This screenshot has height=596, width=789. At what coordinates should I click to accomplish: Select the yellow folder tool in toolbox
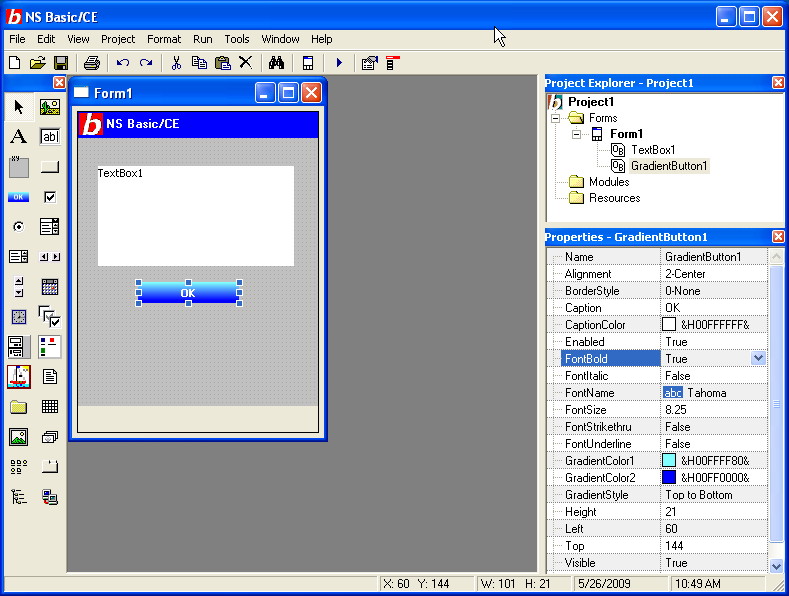pyautogui.click(x=19, y=407)
